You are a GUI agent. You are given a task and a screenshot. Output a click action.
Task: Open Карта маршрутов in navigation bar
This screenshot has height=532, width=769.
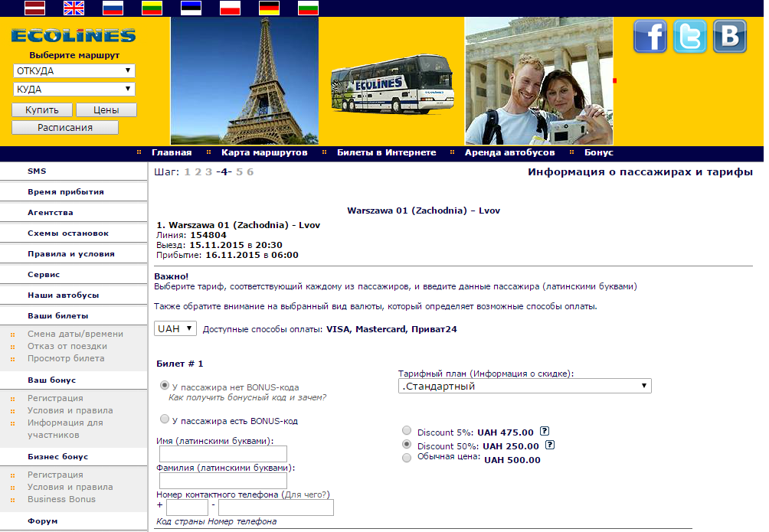pos(264,152)
